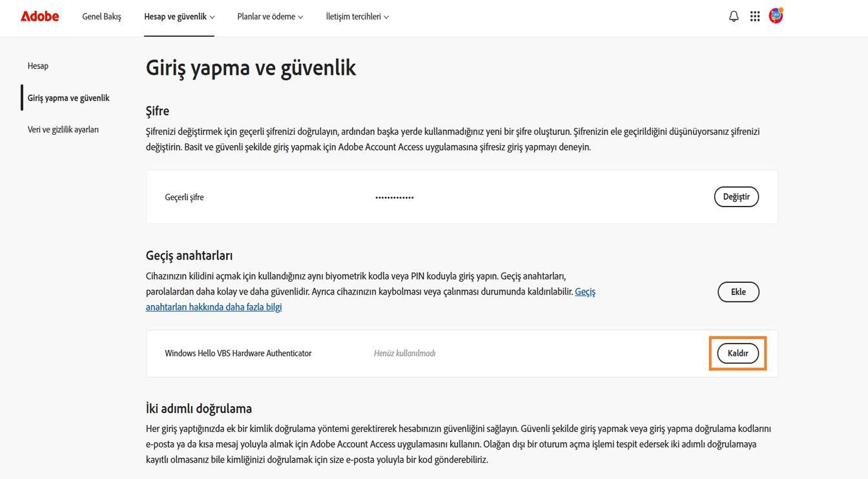Click Değiştir to change your password

pos(736,196)
